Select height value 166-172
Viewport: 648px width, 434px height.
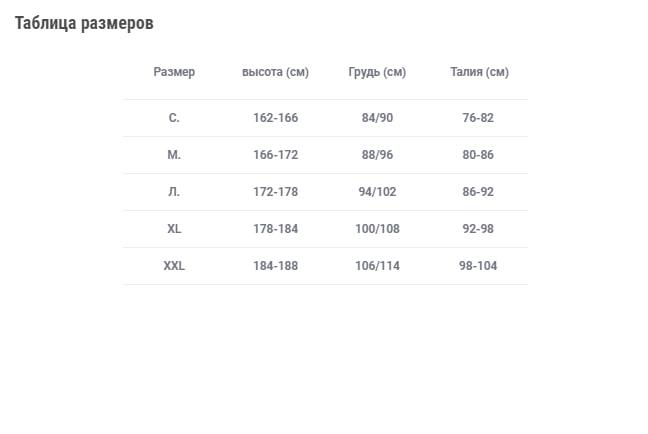276,155
